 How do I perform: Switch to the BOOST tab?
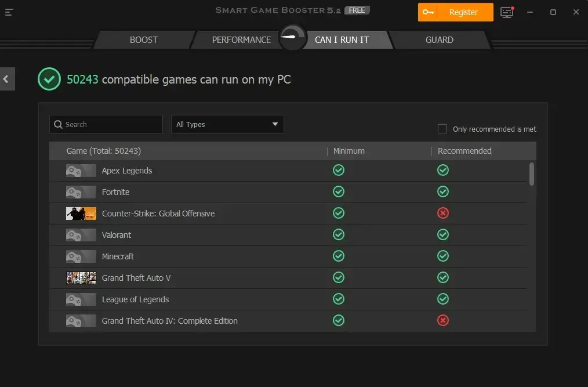point(143,39)
